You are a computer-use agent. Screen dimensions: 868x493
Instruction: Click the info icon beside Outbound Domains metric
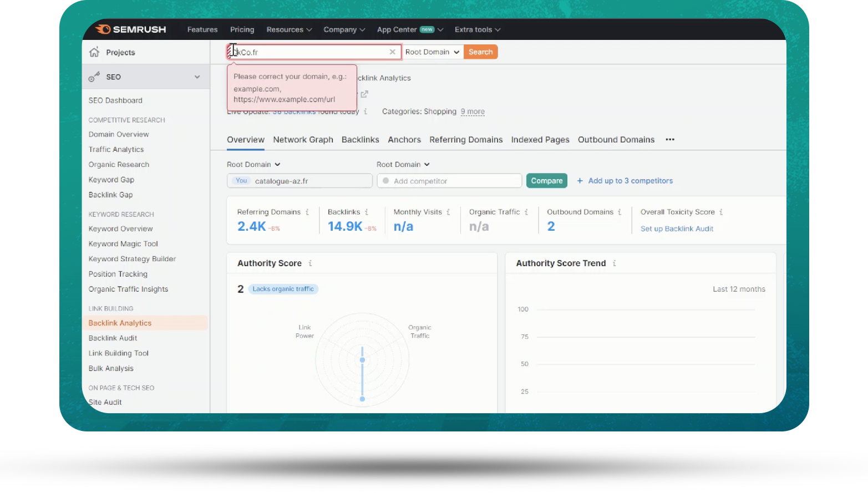(x=620, y=212)
